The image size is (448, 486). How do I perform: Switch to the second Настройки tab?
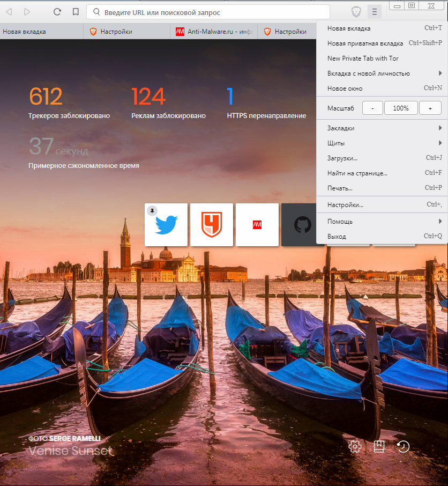[x=287, y=32]
